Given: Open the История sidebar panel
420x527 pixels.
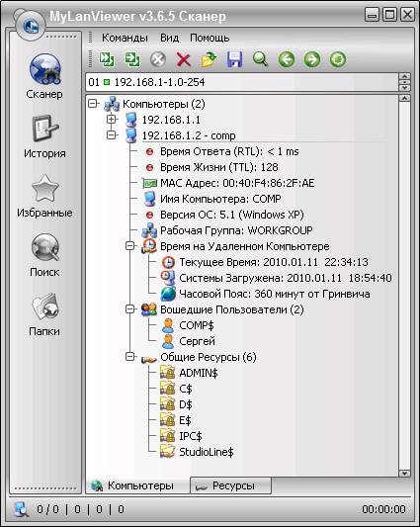Looking at the screenshot, I should [x=44, y=136].
